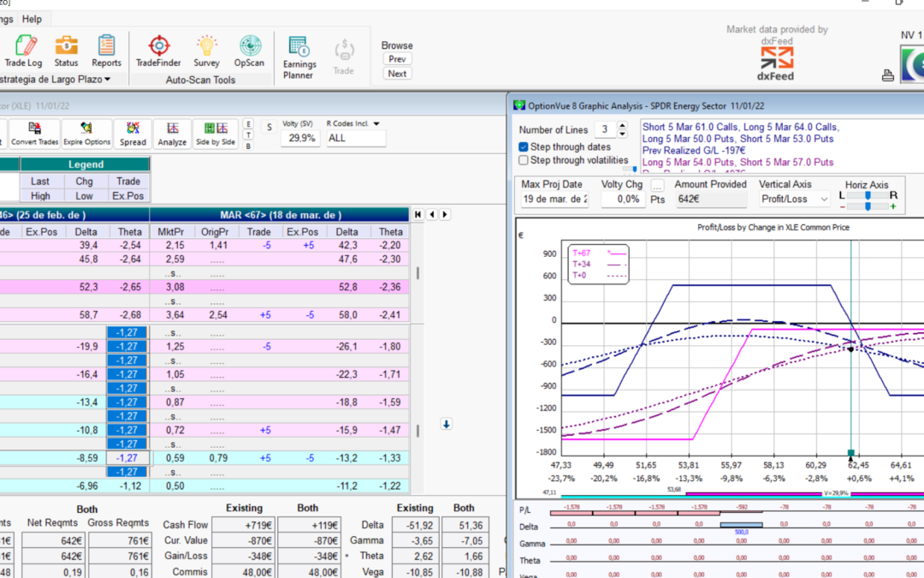The image size is (924, 578).
Task: Open the Reports clipboard tool
Action: click(107, 51)
